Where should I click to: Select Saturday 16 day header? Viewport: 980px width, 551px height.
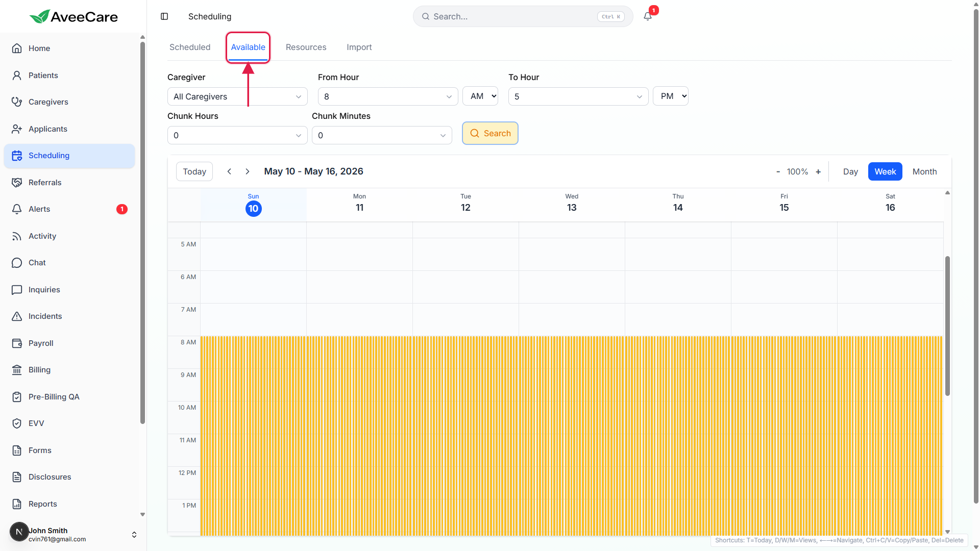(x=890, y=205)
